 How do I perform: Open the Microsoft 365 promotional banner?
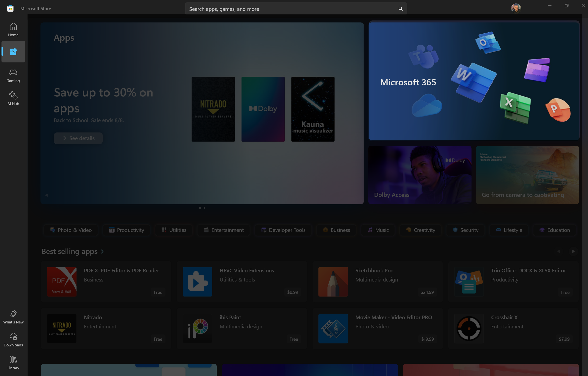(474, 82)
